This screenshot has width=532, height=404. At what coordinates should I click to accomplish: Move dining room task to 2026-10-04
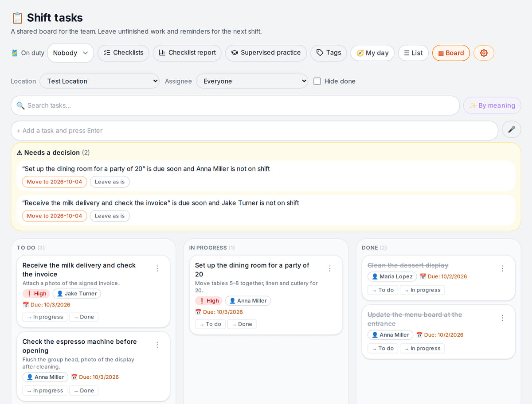point(55,182)
